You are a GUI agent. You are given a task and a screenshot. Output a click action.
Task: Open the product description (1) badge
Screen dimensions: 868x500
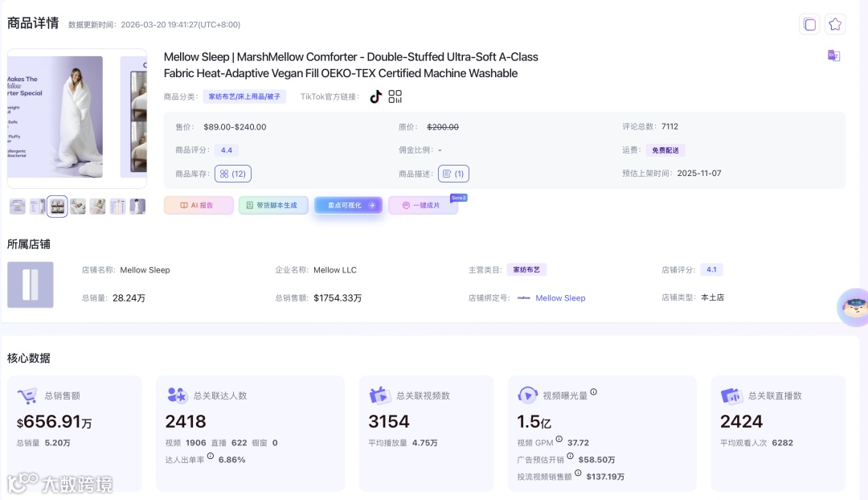453,174
